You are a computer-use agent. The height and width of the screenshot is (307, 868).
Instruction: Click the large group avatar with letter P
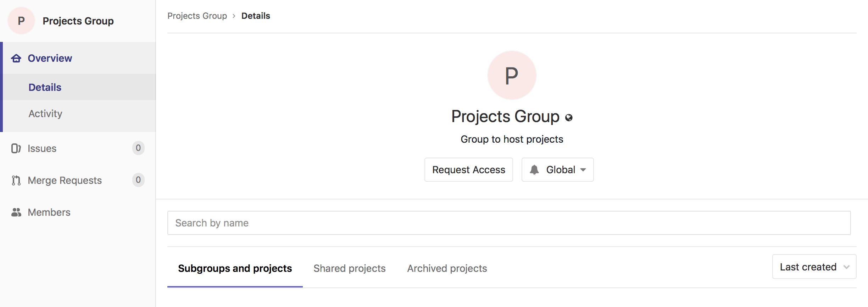(x=512, y=75)
